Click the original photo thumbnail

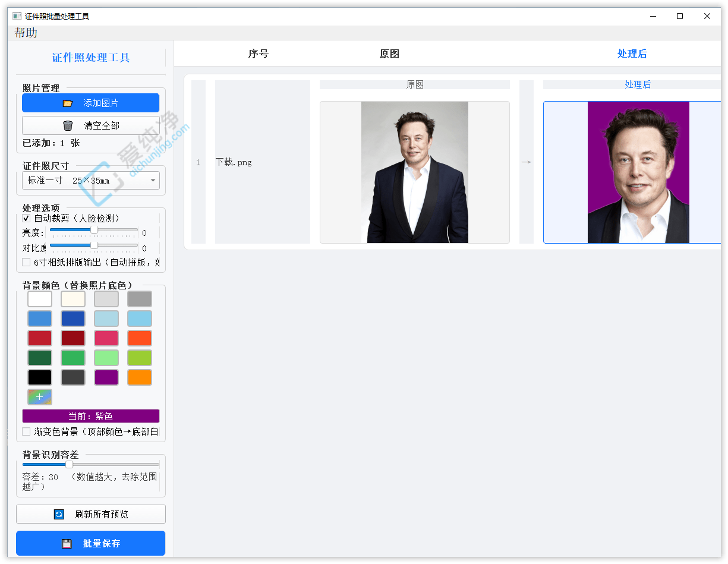[415, 172]
